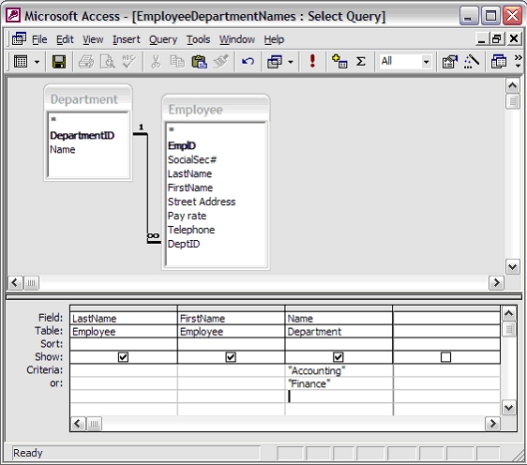The height and width of the screenshot is (465, 527).
Task: Select Pay rate field in Employee table
Action: tap(187, 216)
